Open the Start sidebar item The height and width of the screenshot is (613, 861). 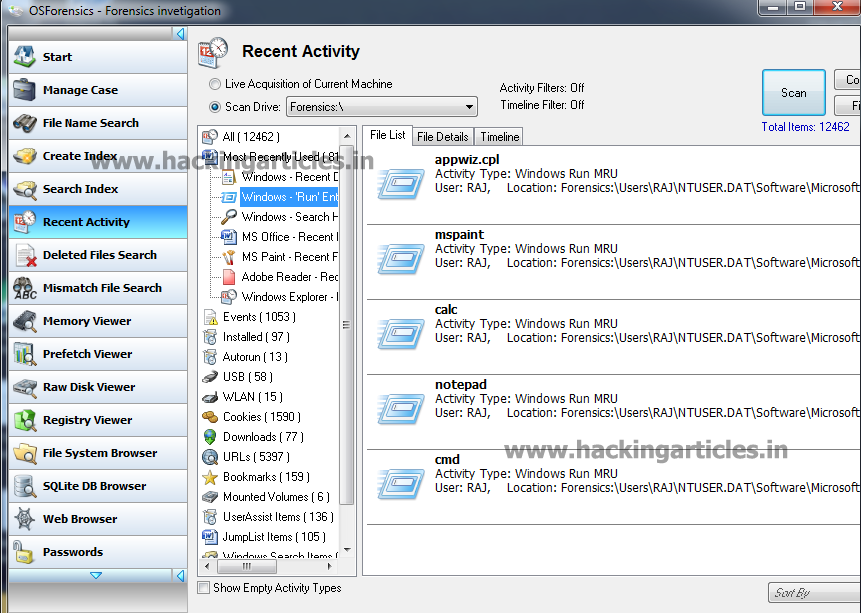coord(98,57)
